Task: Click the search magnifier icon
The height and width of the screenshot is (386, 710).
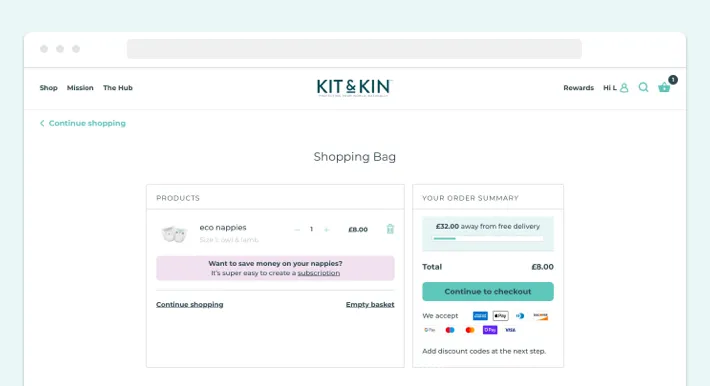Action: click(x=643, y=87)
